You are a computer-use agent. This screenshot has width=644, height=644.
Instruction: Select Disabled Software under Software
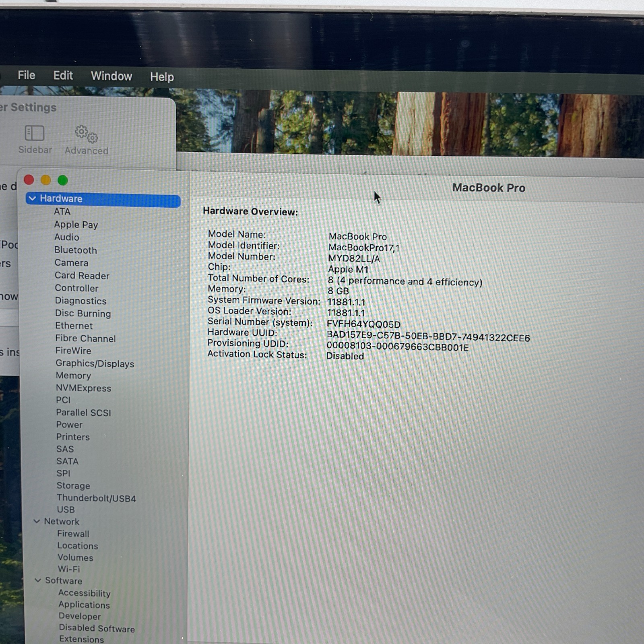(x=97, y=628)
